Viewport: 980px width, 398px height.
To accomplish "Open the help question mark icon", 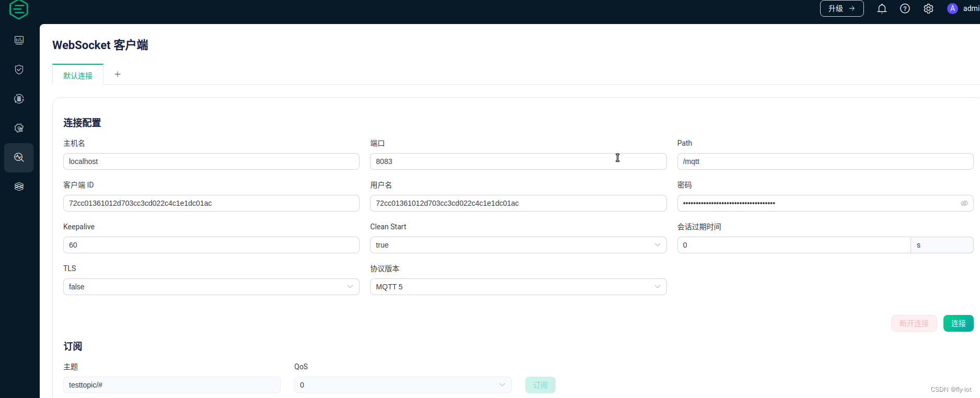I will point(905,8).
